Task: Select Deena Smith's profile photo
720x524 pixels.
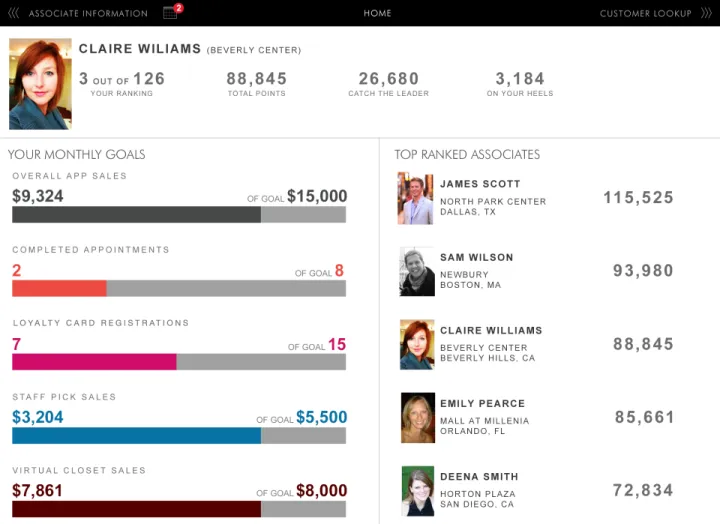Action: tap(416, 491)
